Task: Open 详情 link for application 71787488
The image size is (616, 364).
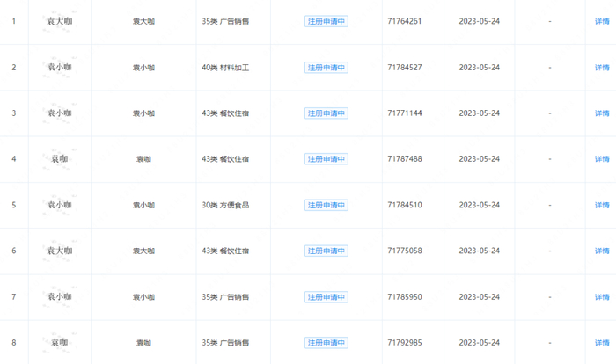Action: click(601, 158)
